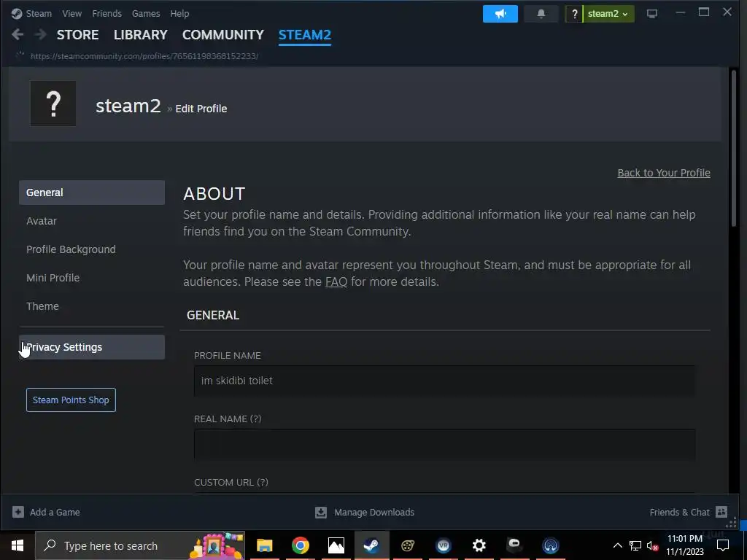Click the taskbar clock and date
The width and height of the screenshot is (747, 560).
pos(684,545)
